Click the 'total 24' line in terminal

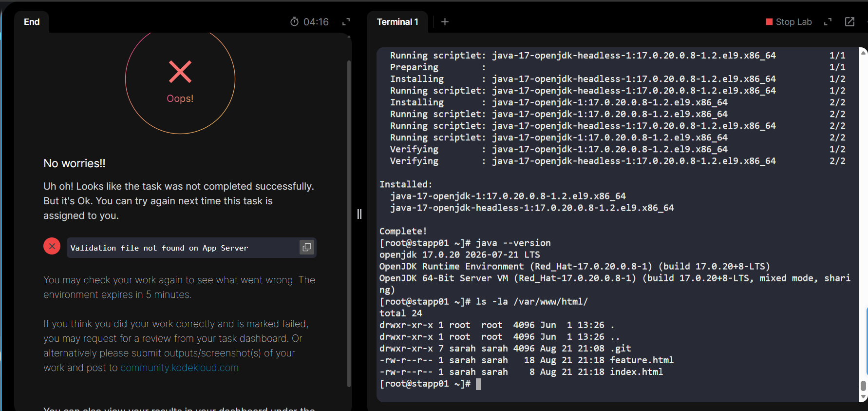tap(401, 313)
